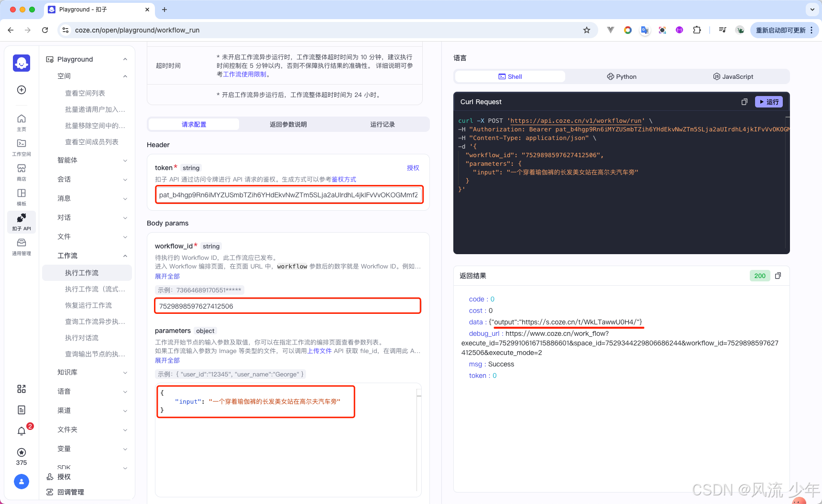Select 执行工作流 in sidebar
Image resolution: width=822 pixels, height=504 pixels.
click(x=87, y=273)
